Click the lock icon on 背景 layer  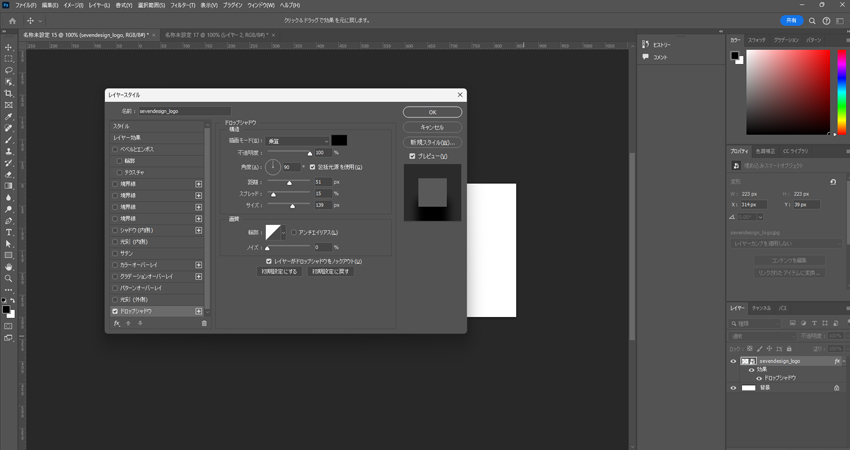(x=836, y=388)
